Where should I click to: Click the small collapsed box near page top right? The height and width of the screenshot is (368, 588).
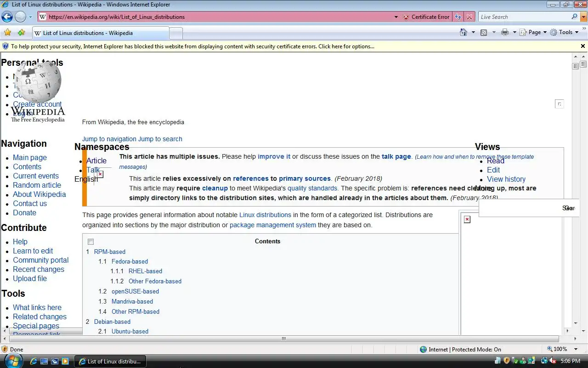point(559,104)
